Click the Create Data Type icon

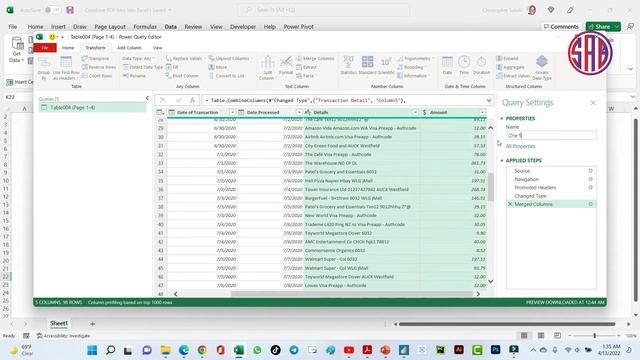coord(542,68)
